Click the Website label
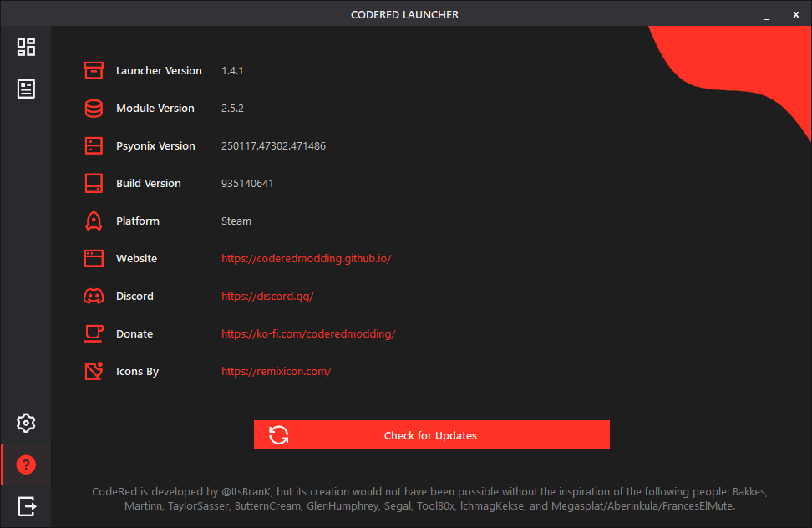 [136, 258]
